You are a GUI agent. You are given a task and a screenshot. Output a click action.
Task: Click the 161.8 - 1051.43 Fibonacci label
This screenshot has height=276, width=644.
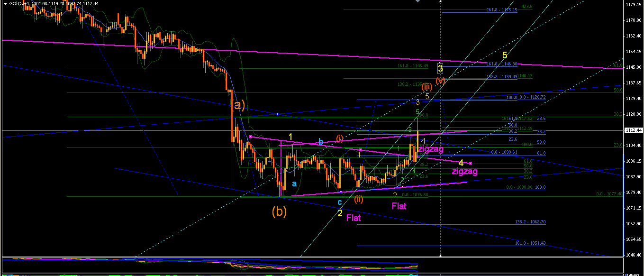531,243
